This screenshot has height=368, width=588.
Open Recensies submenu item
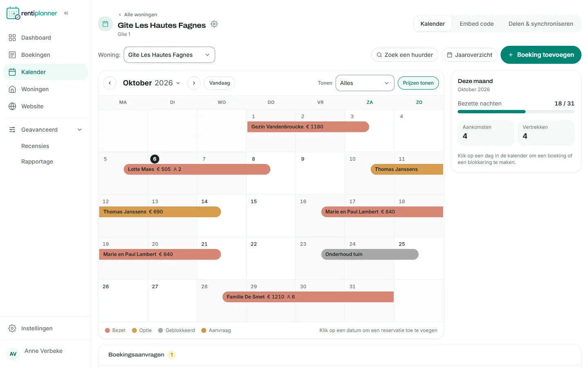click(x=35, y=146)
